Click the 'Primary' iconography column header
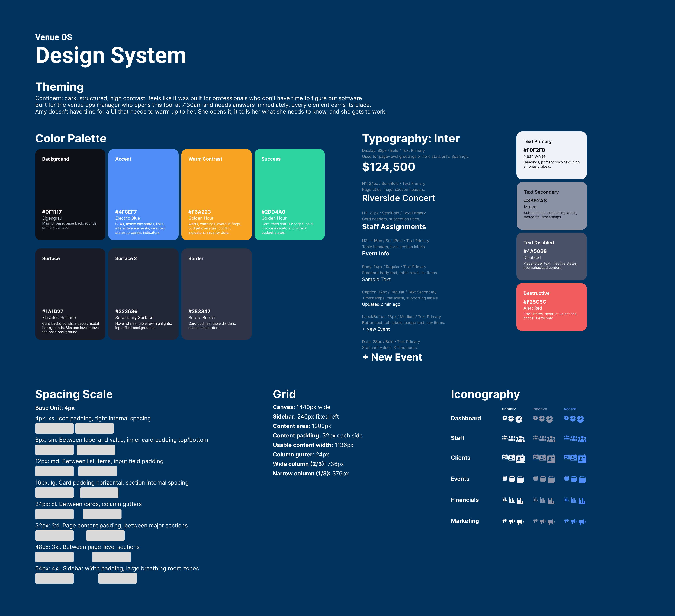Viewport: 675px width, 616px height. pos(509,409)
